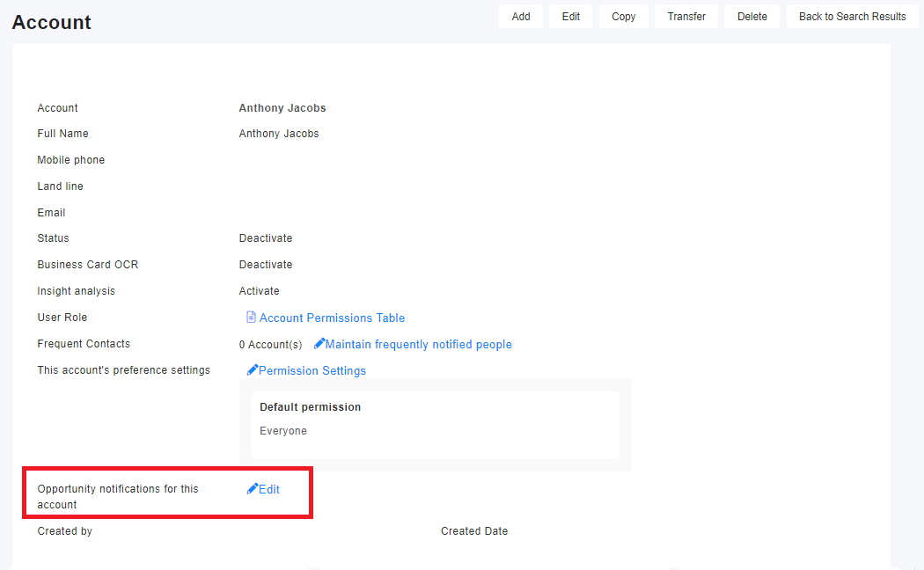Screen dimensions: 924x570
Task: Delete the account via Delete button
Action: (x=752, y=17)
